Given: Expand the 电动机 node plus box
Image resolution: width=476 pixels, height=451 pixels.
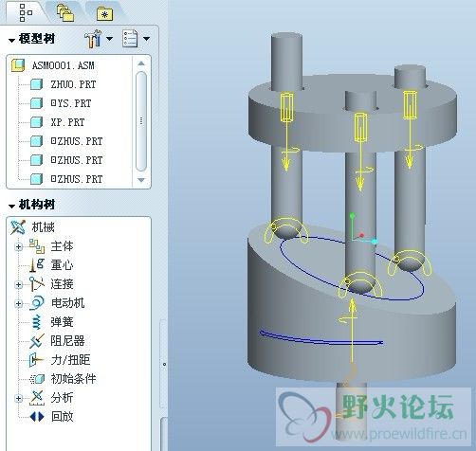Looking at the screenshot, I should point(18,303).
